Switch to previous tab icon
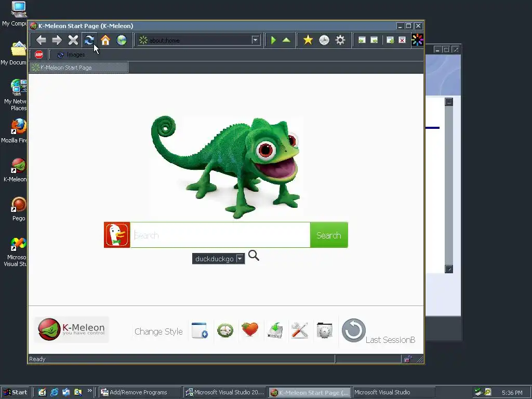The image size is (532, 399). tap(362, 40)
